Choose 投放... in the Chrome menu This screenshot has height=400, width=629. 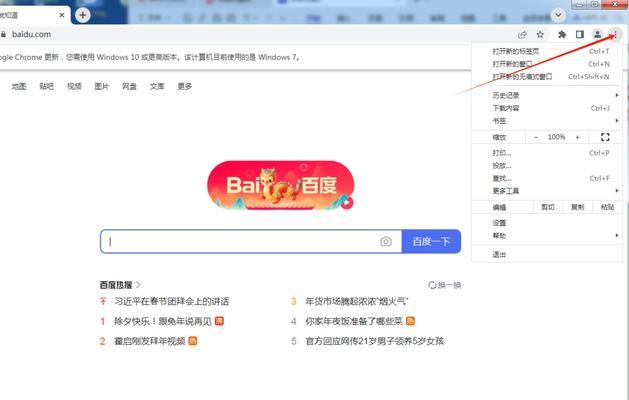pos(547,166)
